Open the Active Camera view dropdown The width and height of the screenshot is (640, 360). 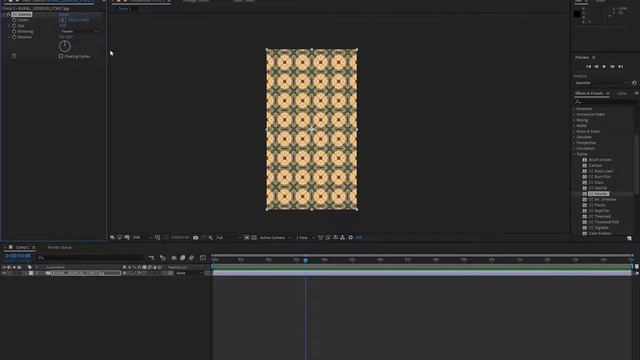pyautogui.click(x=275, y=238)
